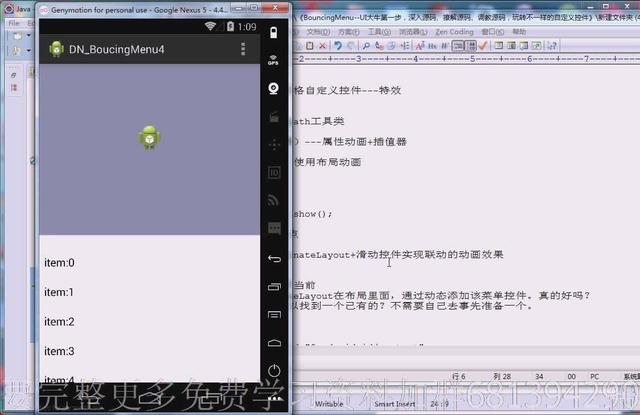Open the 帮助 help menu

(519, 32)
